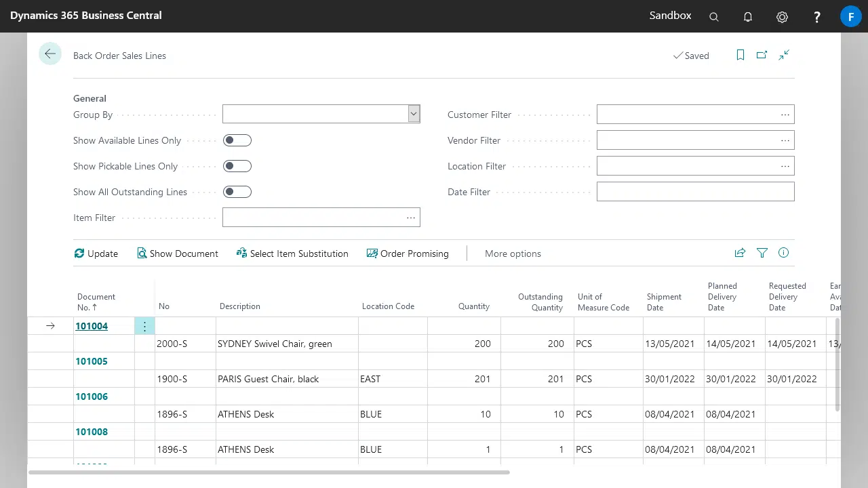Viewport: 868px width, 488px height.
Task: Open page in new window icon
Action: click(x=762, y=55)
